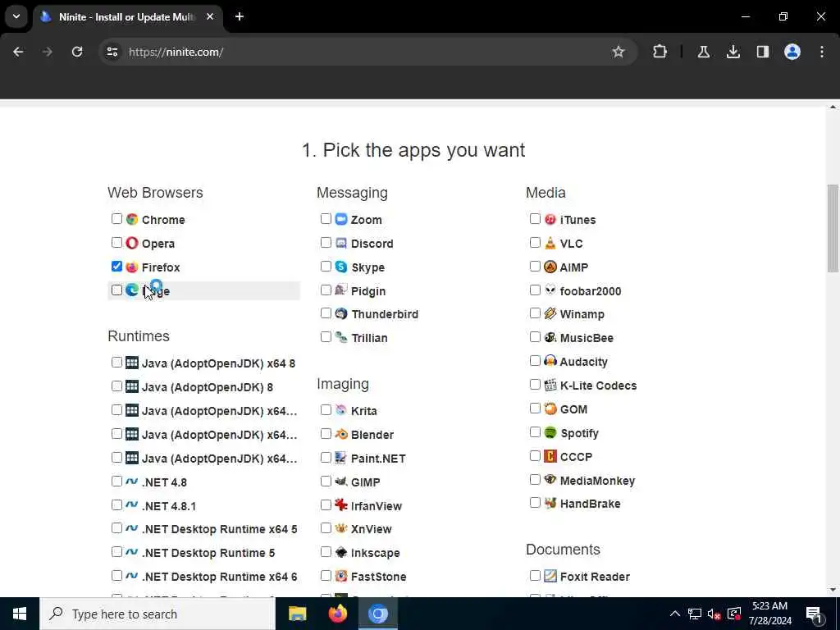Click the Chrome app icon in Web Browsers
Viewport: 840px width, 630px height.
pos(132,219)
